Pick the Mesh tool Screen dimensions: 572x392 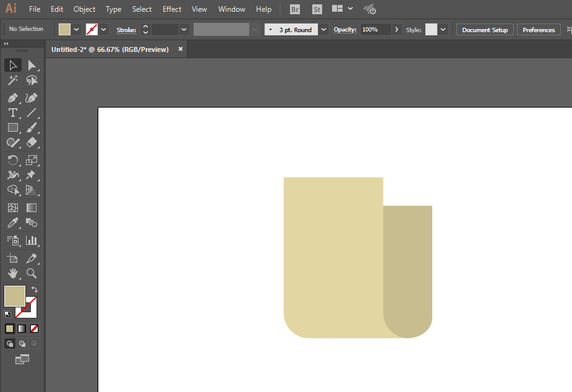pyautogui.click(x=13, y=208)
